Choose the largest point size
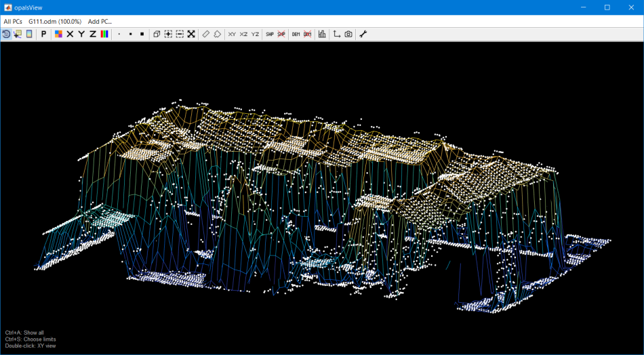Image resolution: width=644 pixels, height=355 pixels. point(142,34)
